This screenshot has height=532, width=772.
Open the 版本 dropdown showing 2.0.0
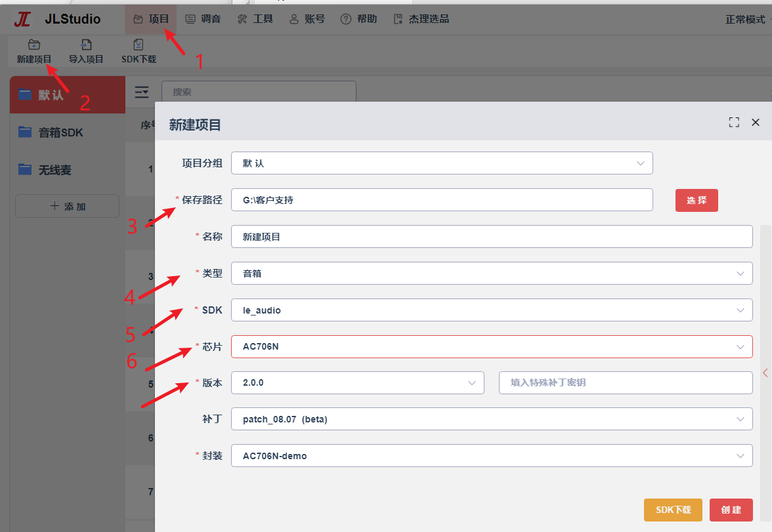tap(358, 382)
